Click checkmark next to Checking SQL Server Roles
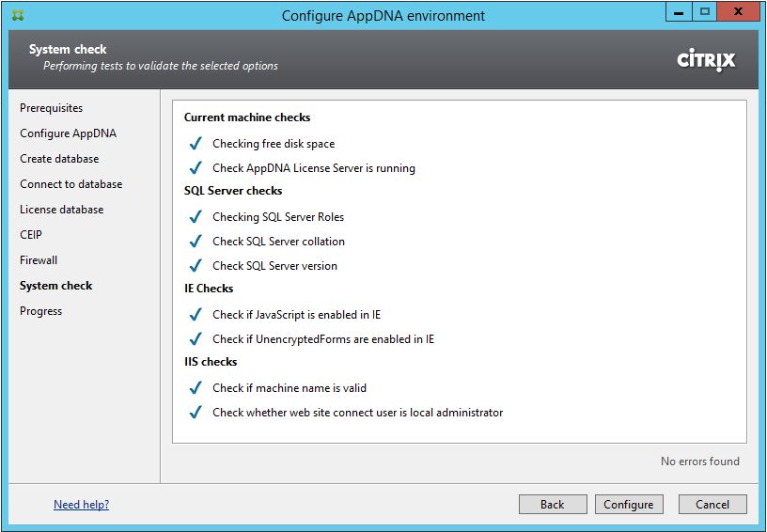Screen dimensions: 767x532 196,217
